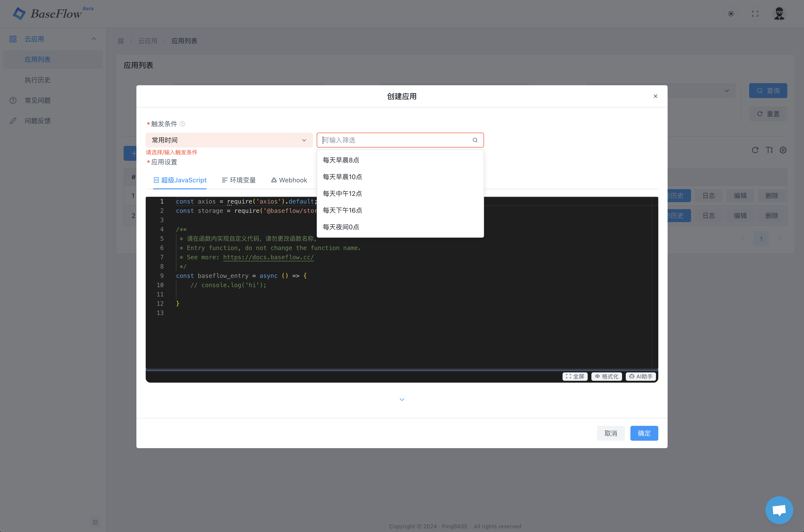Click the 云应用 grid icon in sidebar

(13, 39)
